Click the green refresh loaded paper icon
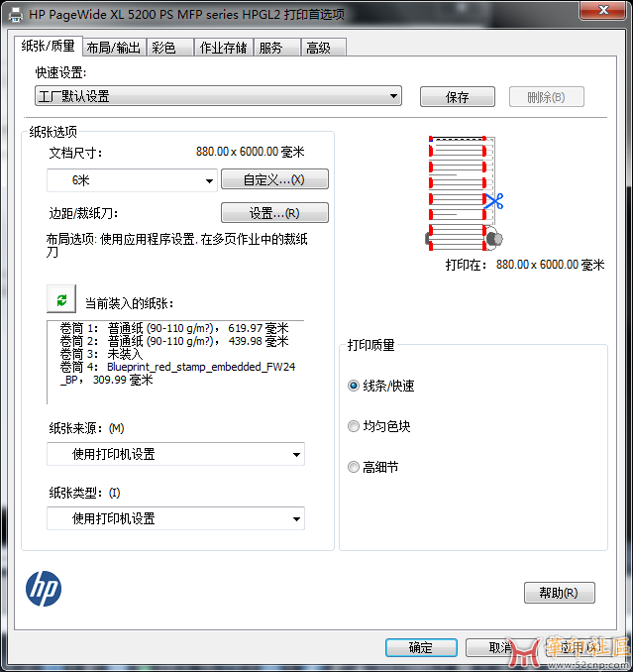The image size is (633, 672). pyautogui.click(x=61, y=299)
